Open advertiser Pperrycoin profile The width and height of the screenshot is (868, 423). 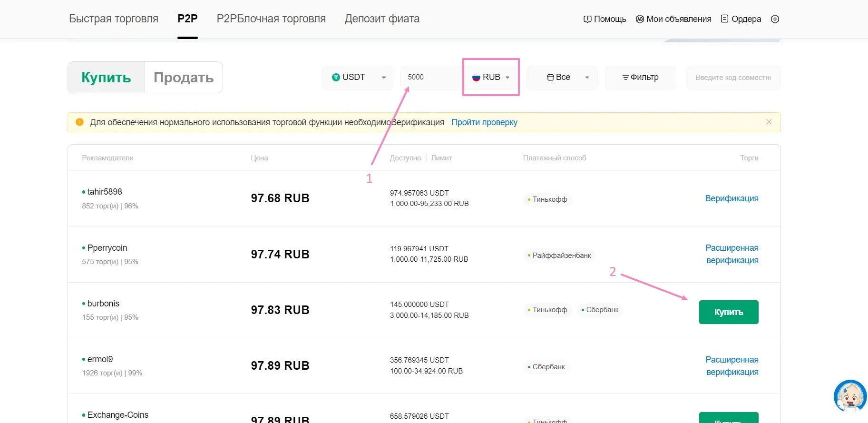[107, 248]
